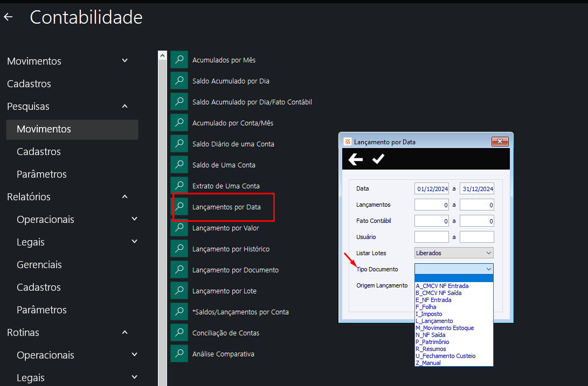Choose A_CMCV NF Entrada option

point(454,286)
